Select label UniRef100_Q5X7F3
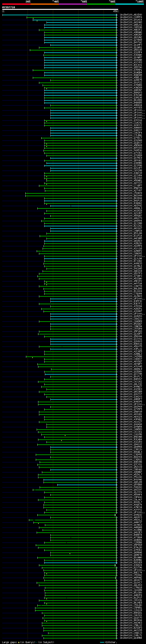Screen dimensions: 146x644 131,274
